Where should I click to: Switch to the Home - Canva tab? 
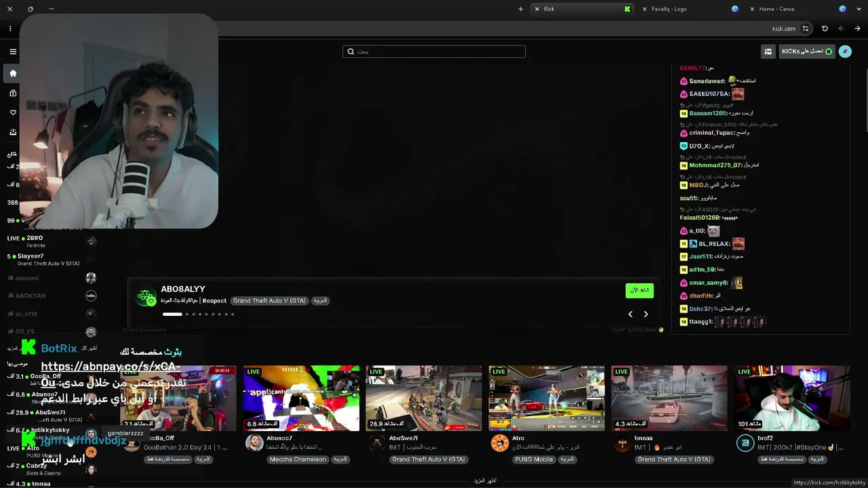click(x=799, y=9)
